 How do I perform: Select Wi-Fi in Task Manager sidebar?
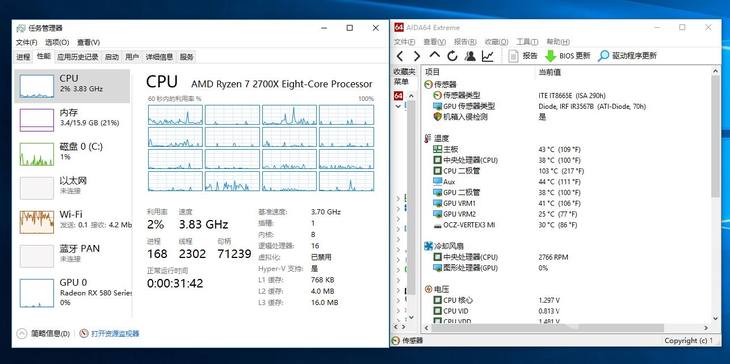point(72,222)
